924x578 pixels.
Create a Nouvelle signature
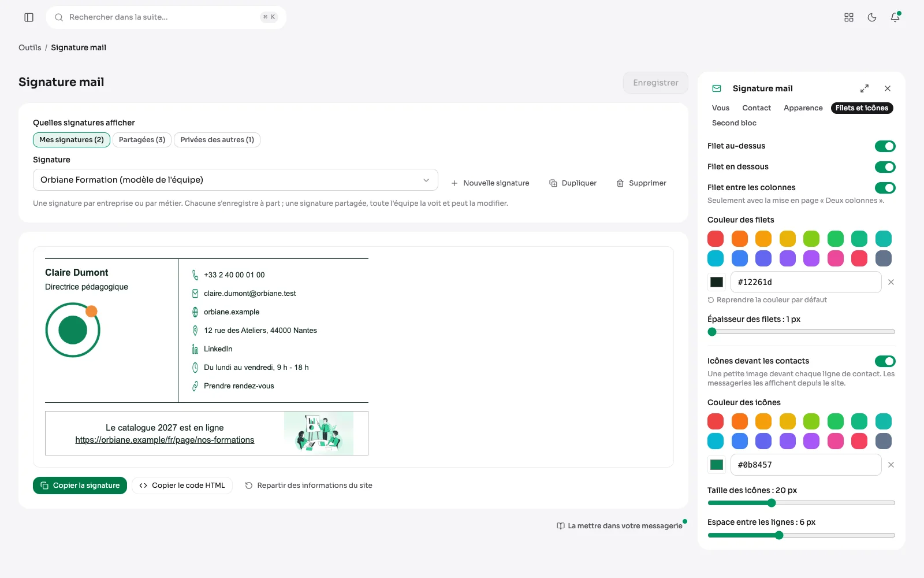click(x=490, y=183)
